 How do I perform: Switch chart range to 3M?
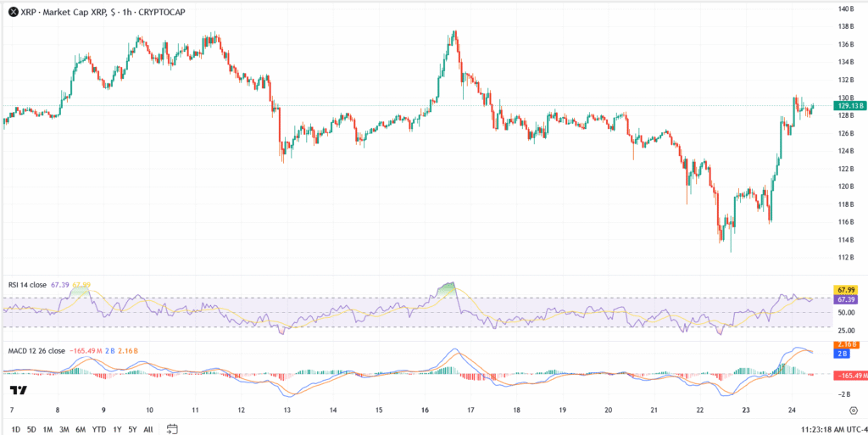coord(64,429)
